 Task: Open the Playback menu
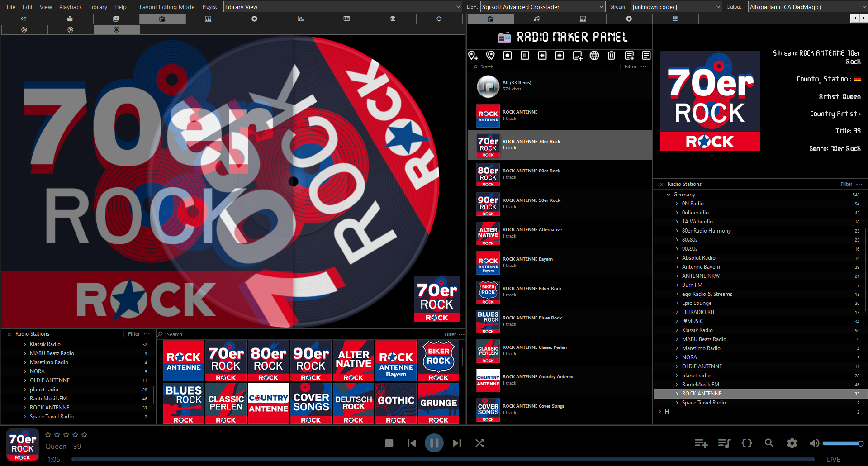pos(71,7)
